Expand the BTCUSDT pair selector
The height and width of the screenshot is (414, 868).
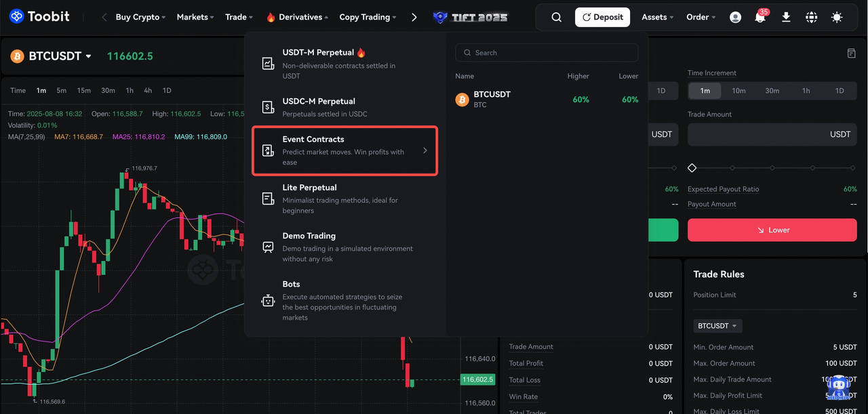[x=60, y=56]
